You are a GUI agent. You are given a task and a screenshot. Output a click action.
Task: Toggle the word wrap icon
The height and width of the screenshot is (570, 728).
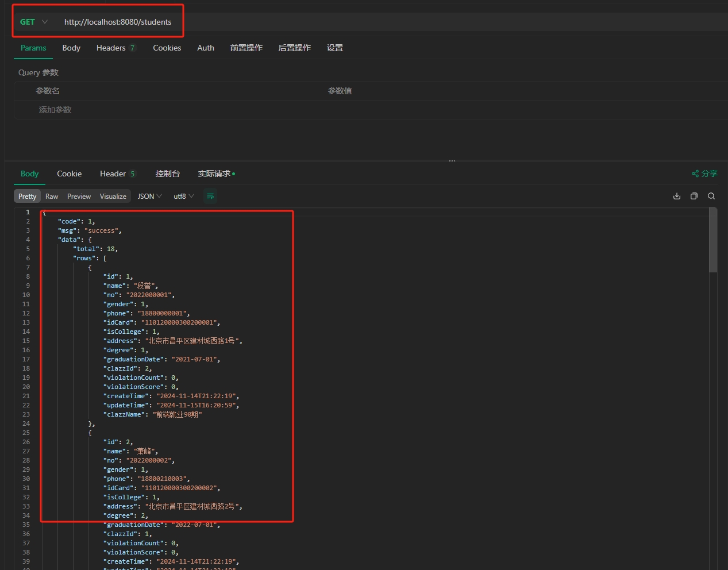click(210, 197)
